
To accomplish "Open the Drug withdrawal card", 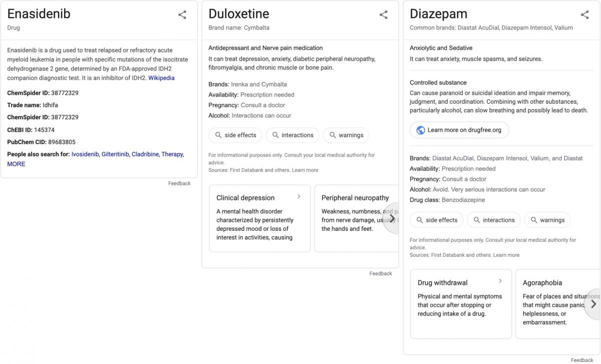I will pos(461,304).
